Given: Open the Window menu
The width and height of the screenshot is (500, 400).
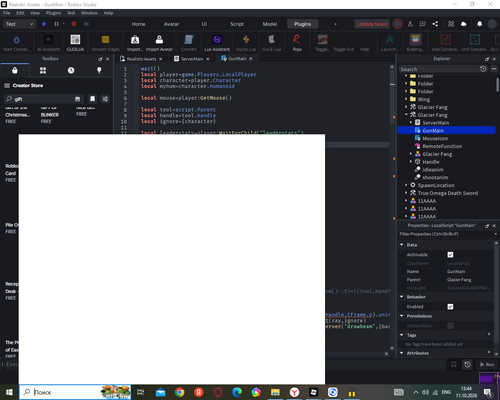Looking at the screenshot, I should pos(89,13).
